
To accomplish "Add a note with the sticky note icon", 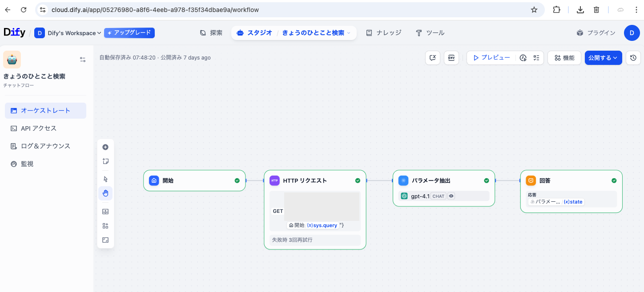I will [x=105, y=161].
